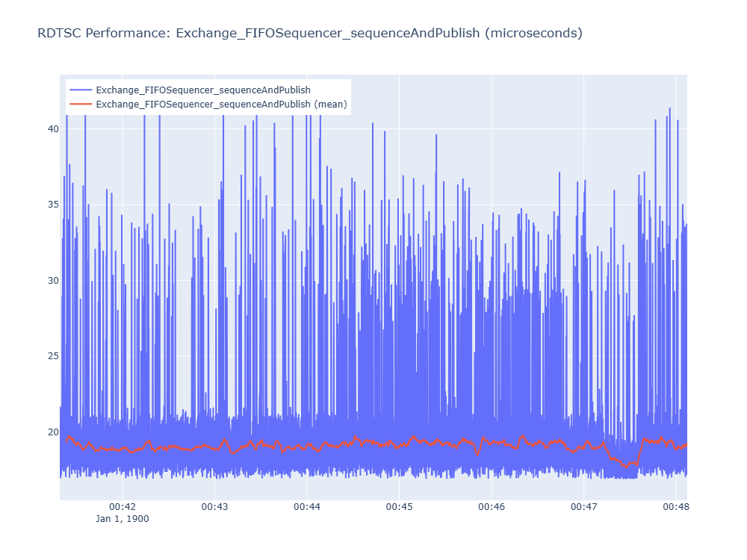Select the 00:48 x-axis tick label
Screen dimensions: 747x560
pos(676,507)
